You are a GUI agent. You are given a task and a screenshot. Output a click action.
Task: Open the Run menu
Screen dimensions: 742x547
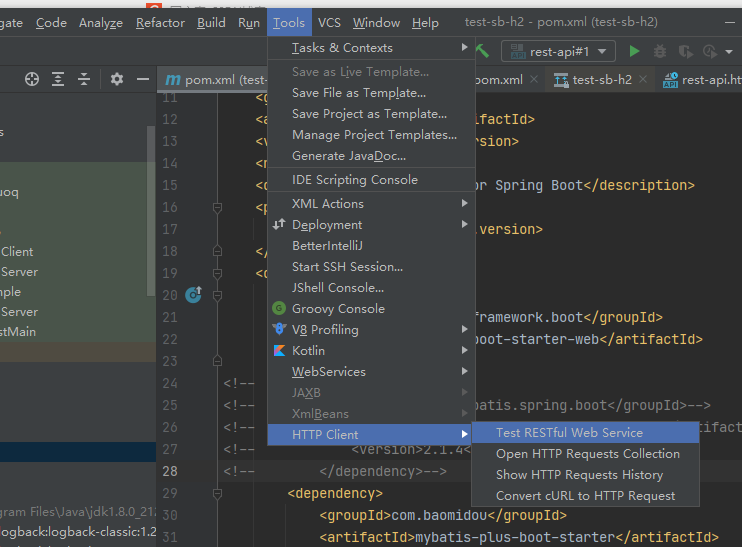(249, 22)
